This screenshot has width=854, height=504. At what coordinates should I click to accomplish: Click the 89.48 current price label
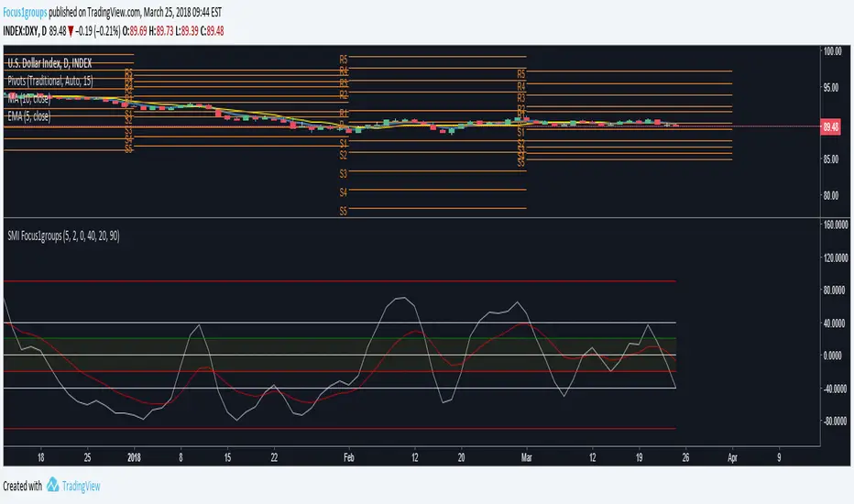[x=830, y=127]
